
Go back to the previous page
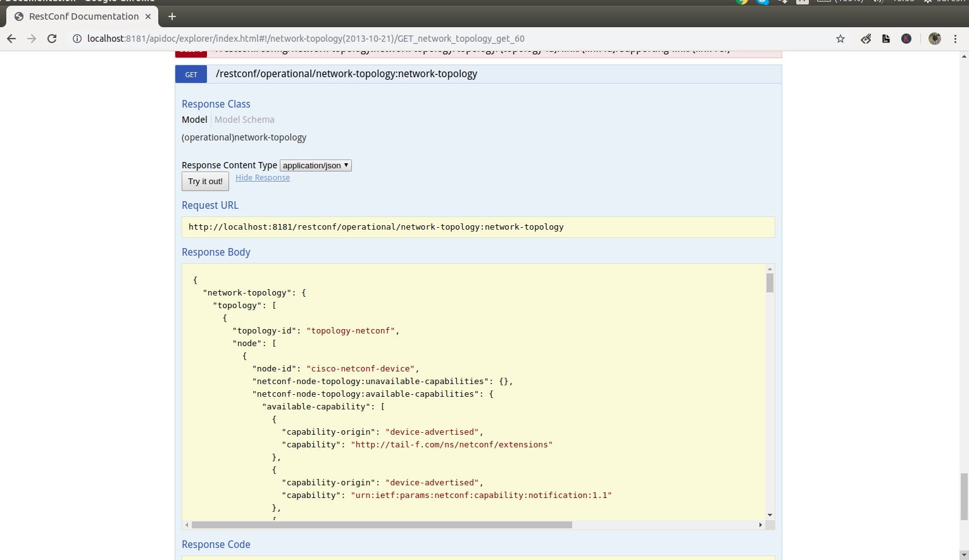pos(11,39)
